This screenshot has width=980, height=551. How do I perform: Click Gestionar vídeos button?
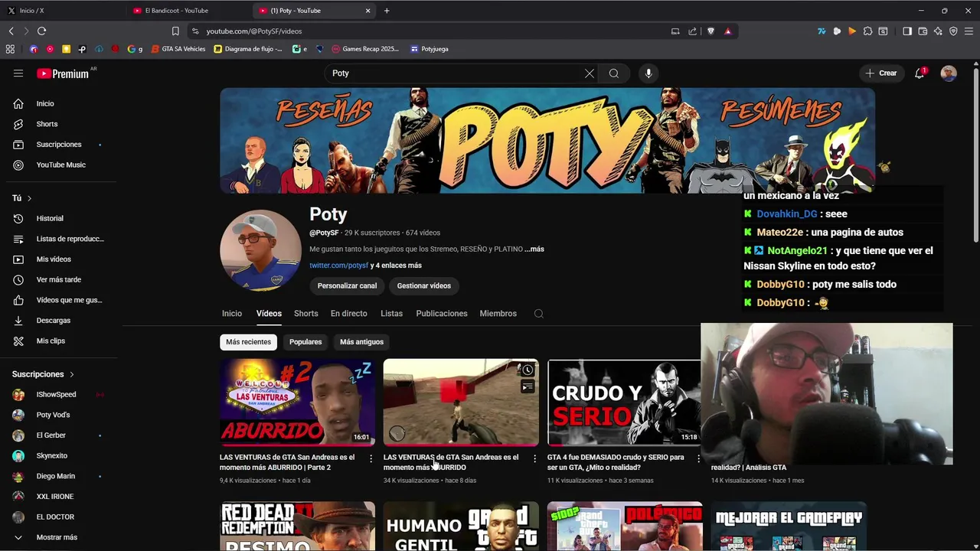pos(424,286)
